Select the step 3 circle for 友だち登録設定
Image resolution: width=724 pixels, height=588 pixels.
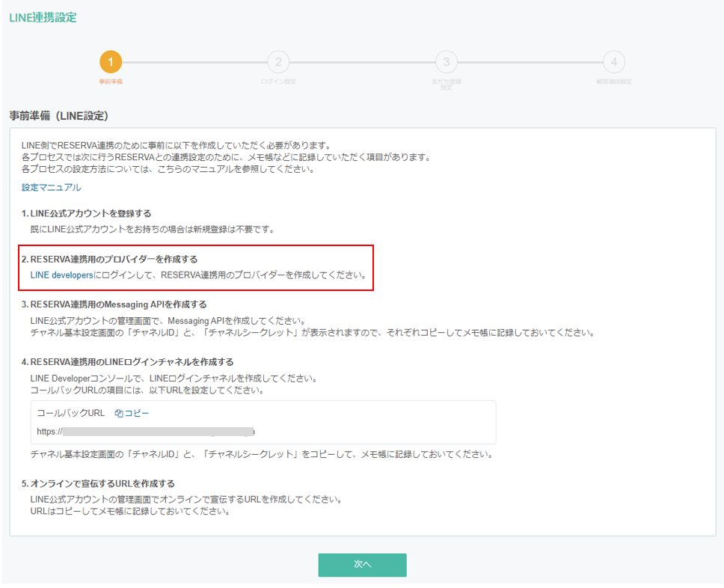coord(446,62)
